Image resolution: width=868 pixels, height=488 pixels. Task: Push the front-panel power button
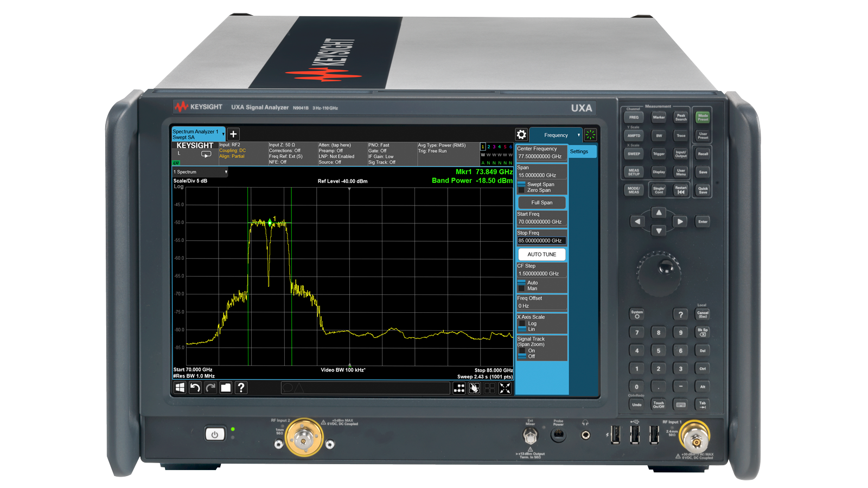tap(215, 434)
